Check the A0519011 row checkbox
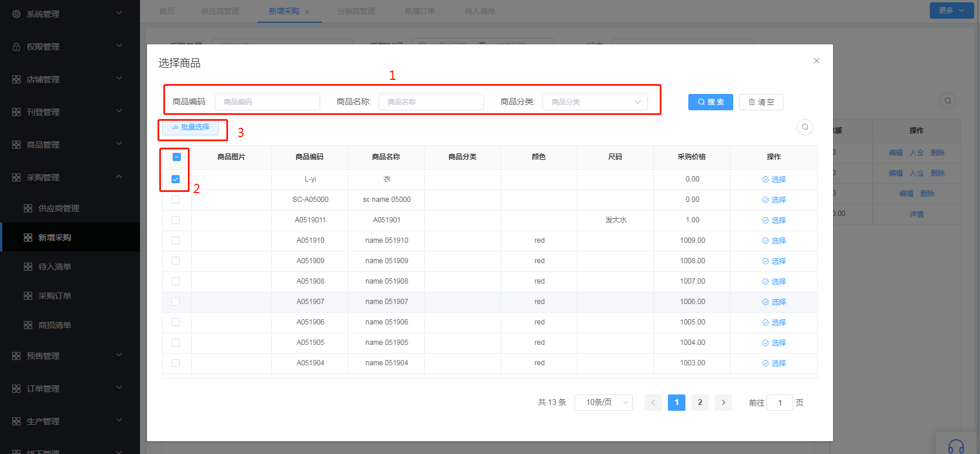The image size is (980, 454). point(176,220)
